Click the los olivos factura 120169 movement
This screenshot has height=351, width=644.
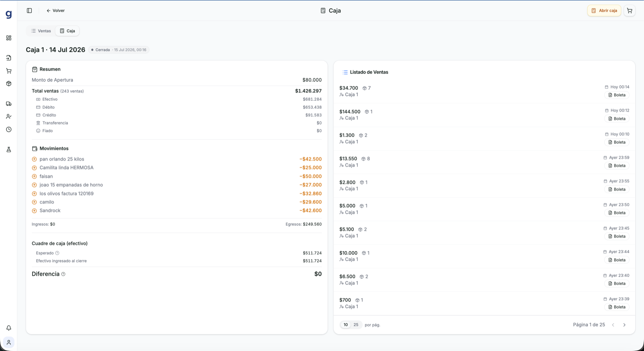tap(177, 194)
